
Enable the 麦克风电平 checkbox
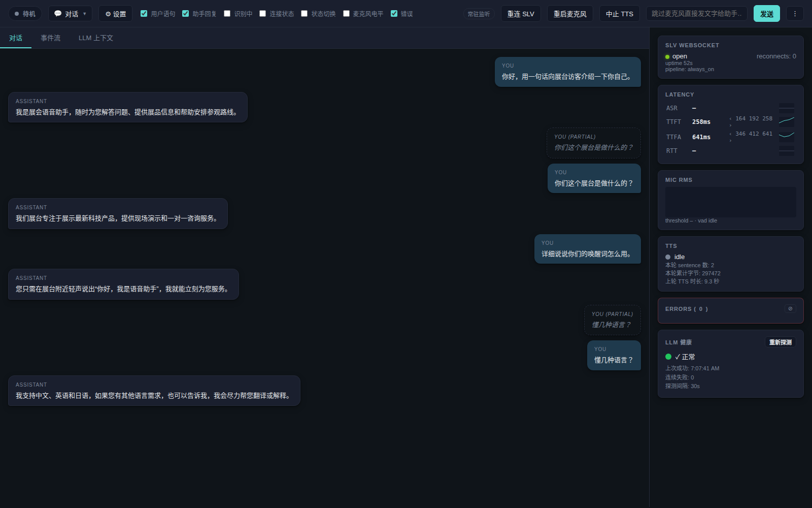point(346,14)
